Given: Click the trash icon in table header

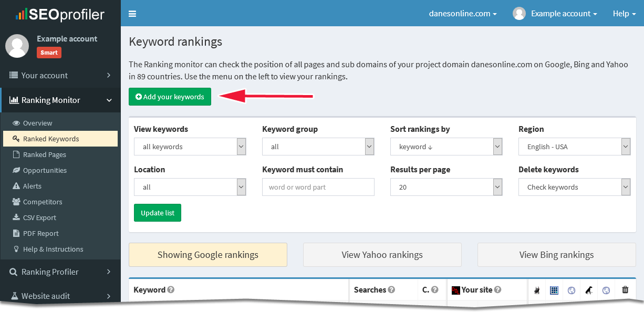Looking at the screenshot, I should [x=625, y=289].
